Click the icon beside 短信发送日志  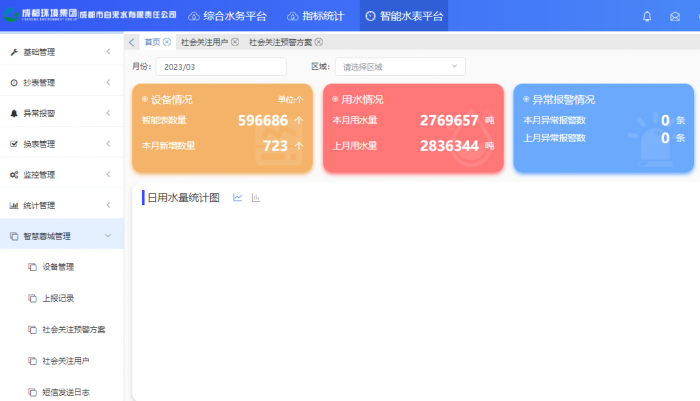point(32,392)
